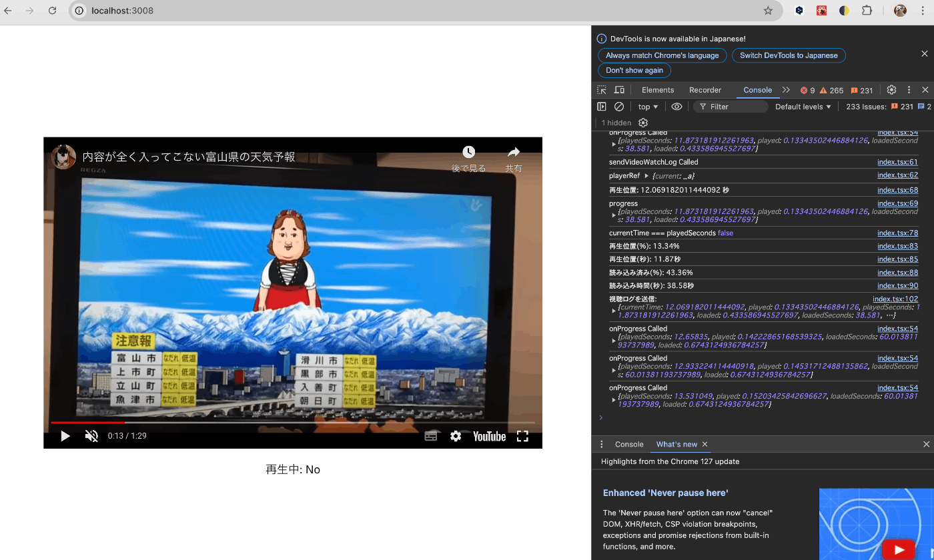
Task: Open source link index.tsx:61
Action: [897, 162]
